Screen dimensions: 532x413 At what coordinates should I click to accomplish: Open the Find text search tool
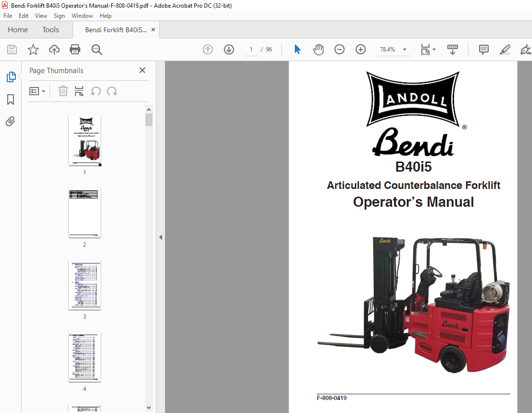point(97,50)
